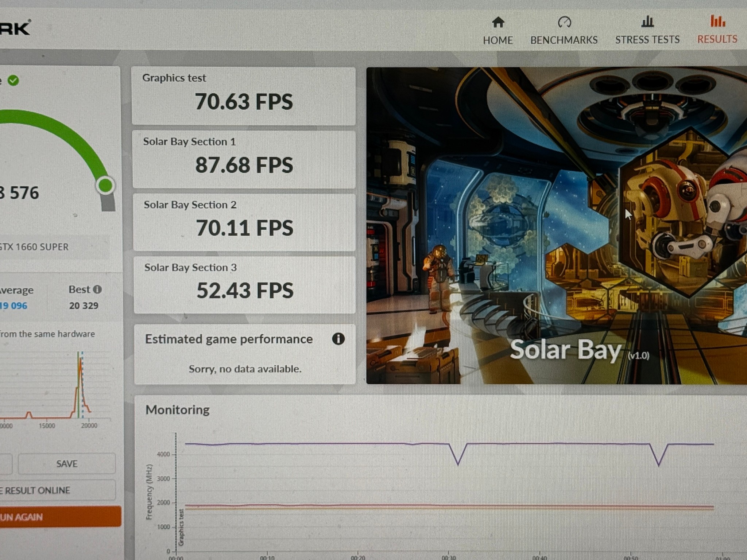
Task: Open Estimated game performance info icon
Action: coord(338,339)
